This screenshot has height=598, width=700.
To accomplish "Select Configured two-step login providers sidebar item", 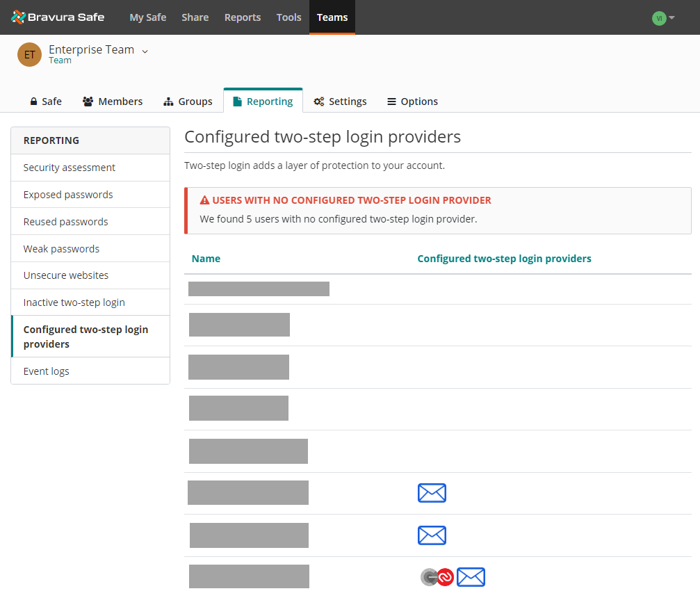I will tap(90, 337).
